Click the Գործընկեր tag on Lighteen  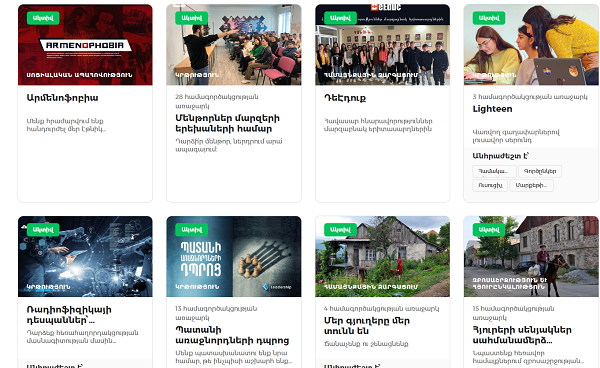pos(540,171)
